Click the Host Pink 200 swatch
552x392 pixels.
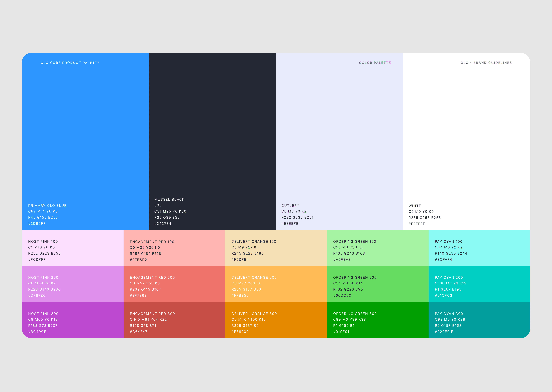click(x=73, y=284)
